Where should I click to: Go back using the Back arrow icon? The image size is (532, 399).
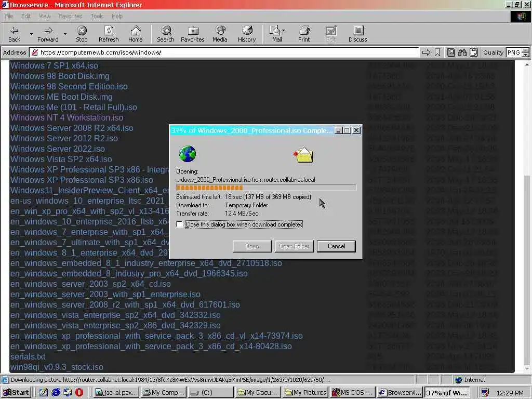click(x=14, y=34)
